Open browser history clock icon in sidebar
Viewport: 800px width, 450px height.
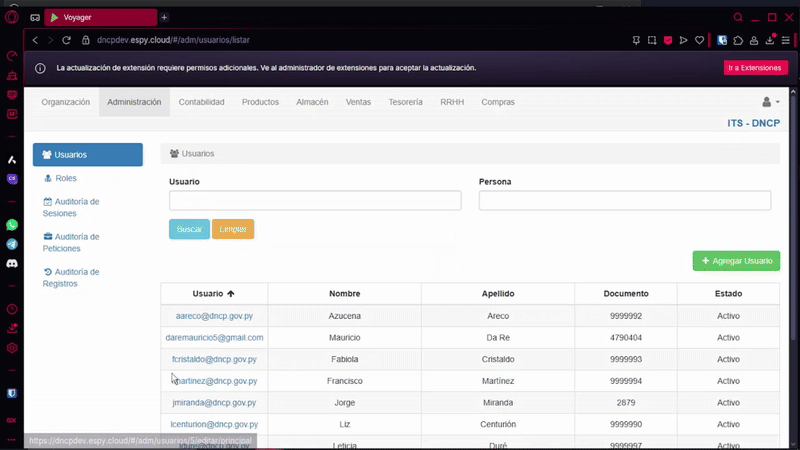(x=12, y=309)
